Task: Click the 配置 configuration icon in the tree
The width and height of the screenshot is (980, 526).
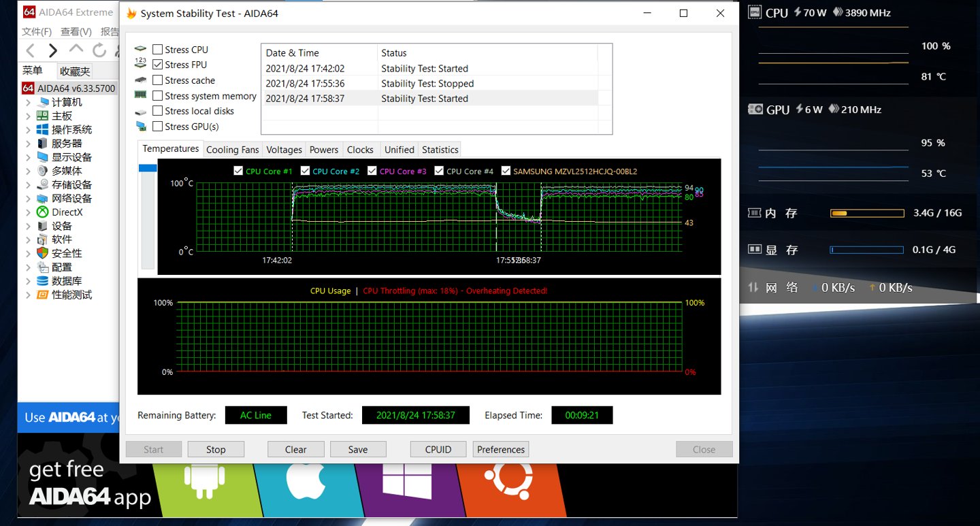Action: [x=43, y=267]
